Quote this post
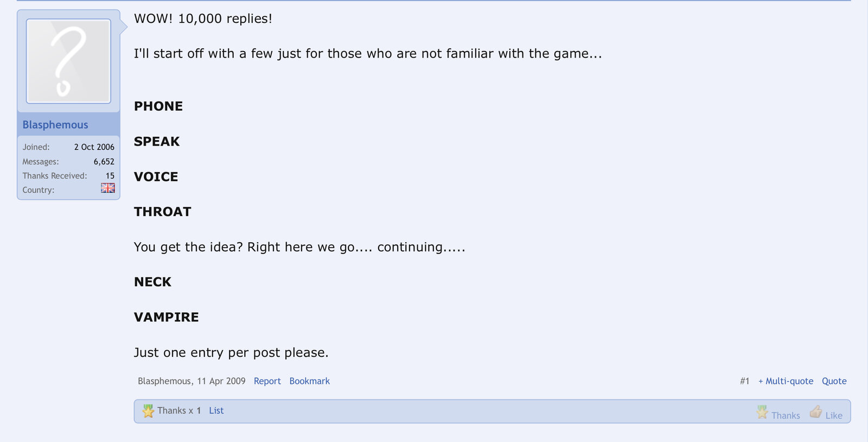Screen dimensions: 868x442 pyautogui.click(x=834, y=381)
